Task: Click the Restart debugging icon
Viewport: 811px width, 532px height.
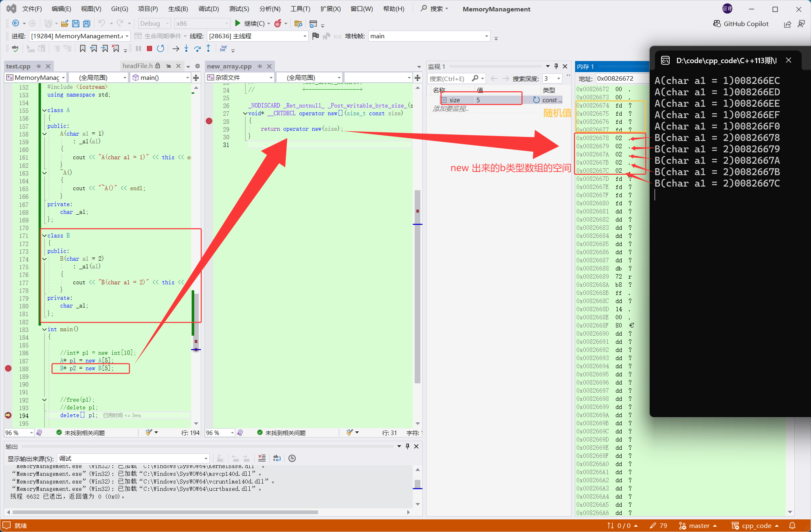Action: tap(160, 49)
